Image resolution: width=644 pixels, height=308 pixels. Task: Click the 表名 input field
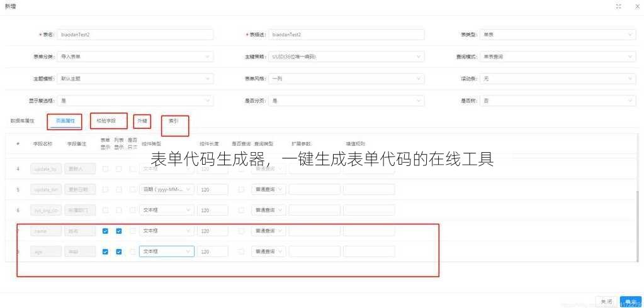tap(135, 35)
